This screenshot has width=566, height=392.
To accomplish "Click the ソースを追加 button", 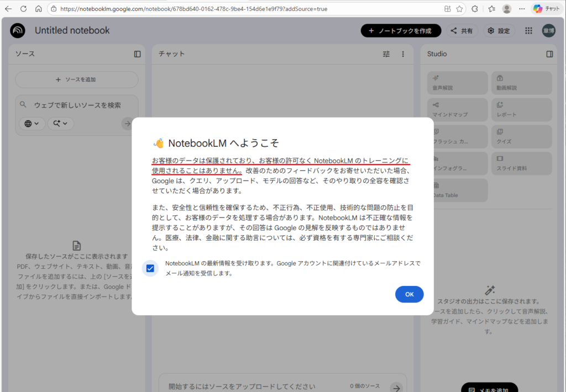I will click(x=76, y=80).
